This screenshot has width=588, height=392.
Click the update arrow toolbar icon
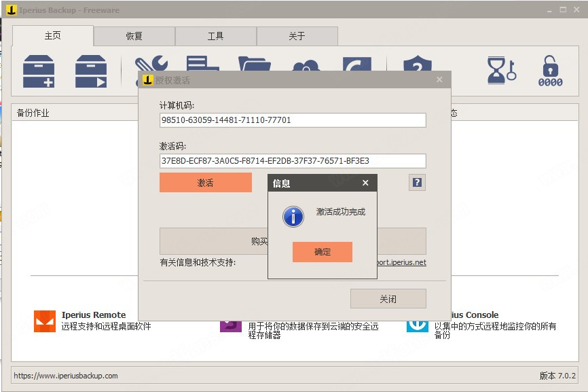(357, 64)
